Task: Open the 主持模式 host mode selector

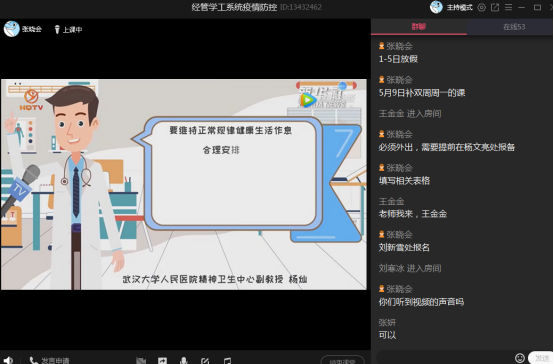Action: tap(459, 7)
